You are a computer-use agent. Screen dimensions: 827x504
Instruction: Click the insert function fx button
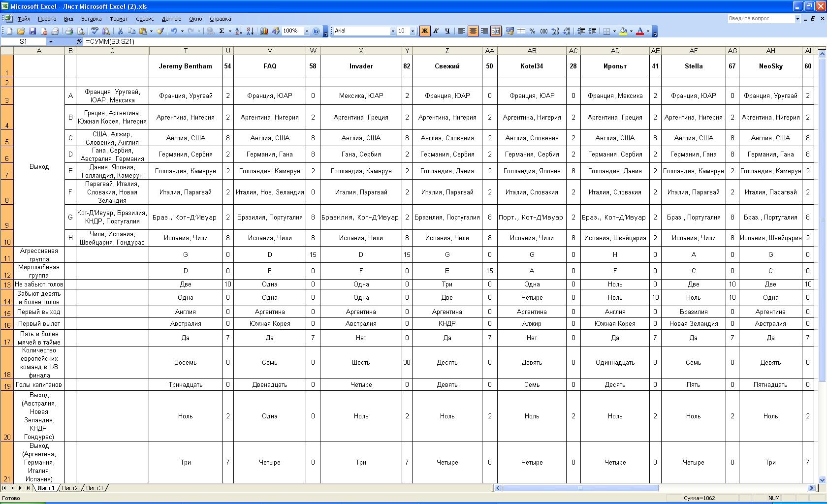(79, 42)
